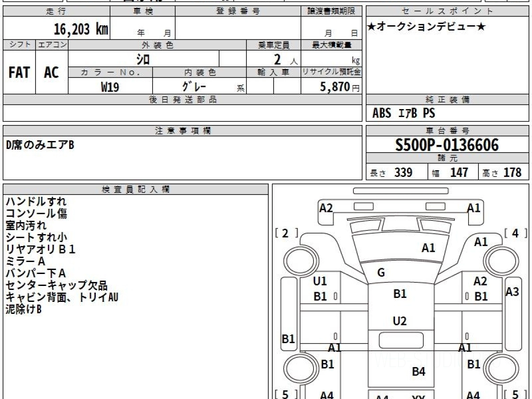Select the U1 damage mark
Screen dimensions: 532x399
320,281
